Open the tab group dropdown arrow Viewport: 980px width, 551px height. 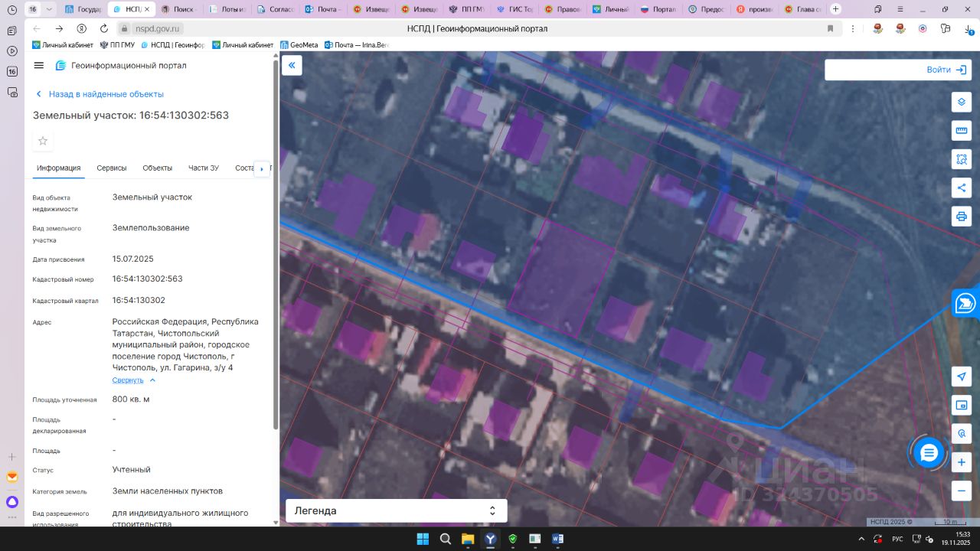50,9
